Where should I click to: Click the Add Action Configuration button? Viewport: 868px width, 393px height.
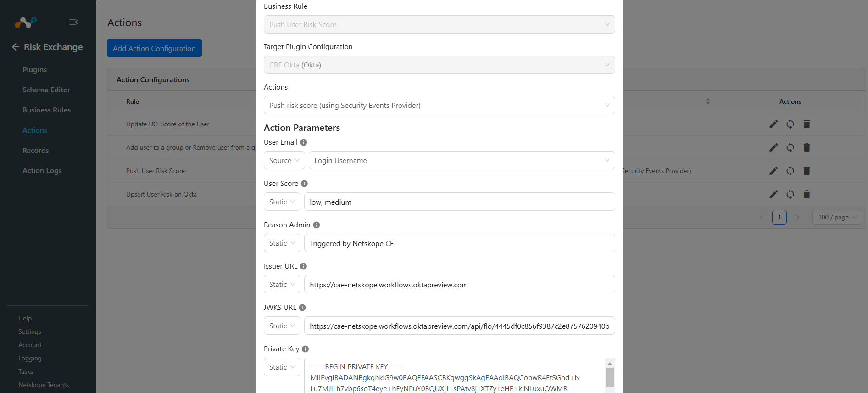click(154, 48)
